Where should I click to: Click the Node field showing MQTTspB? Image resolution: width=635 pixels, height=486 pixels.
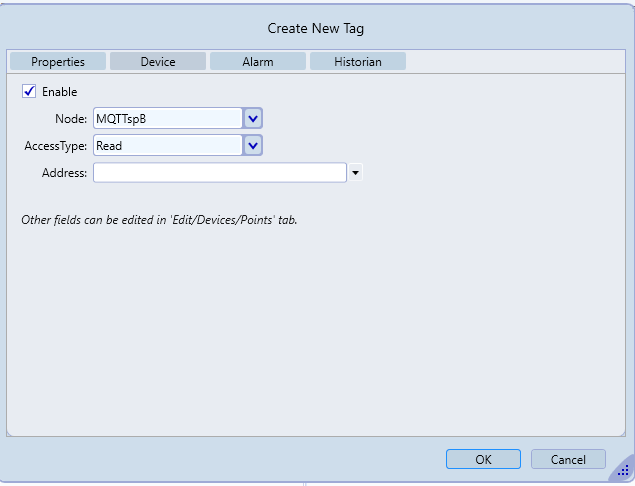coord(167,119)
